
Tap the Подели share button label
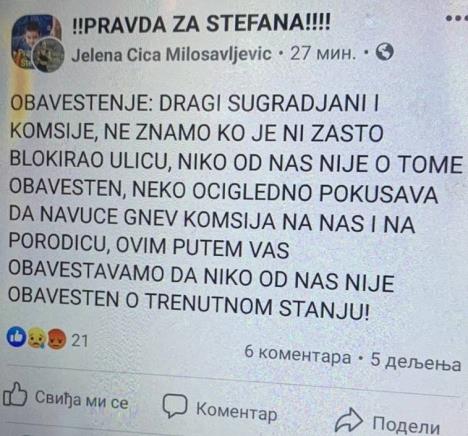(406, 425)
